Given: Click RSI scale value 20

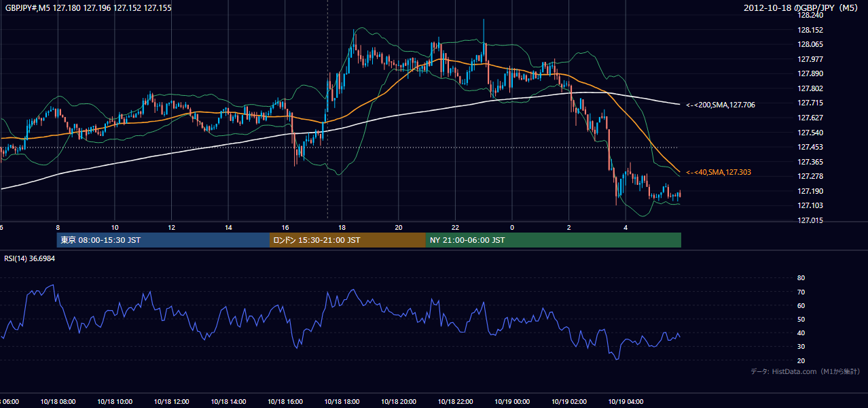Looking at the screenshot, I should [x=801, y=360].
